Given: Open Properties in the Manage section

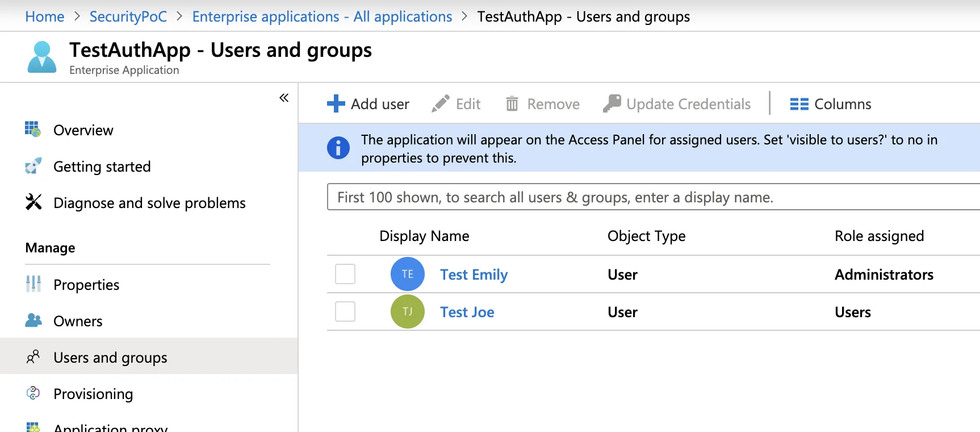Looking at the screenshot, I should point(86,285).
